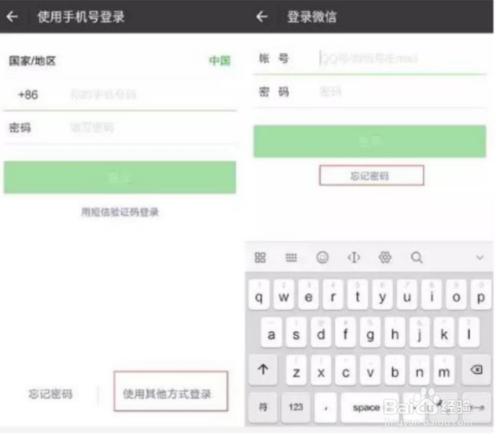
Task: Go back from the 登录微信 screen
Action: (262, 16)
